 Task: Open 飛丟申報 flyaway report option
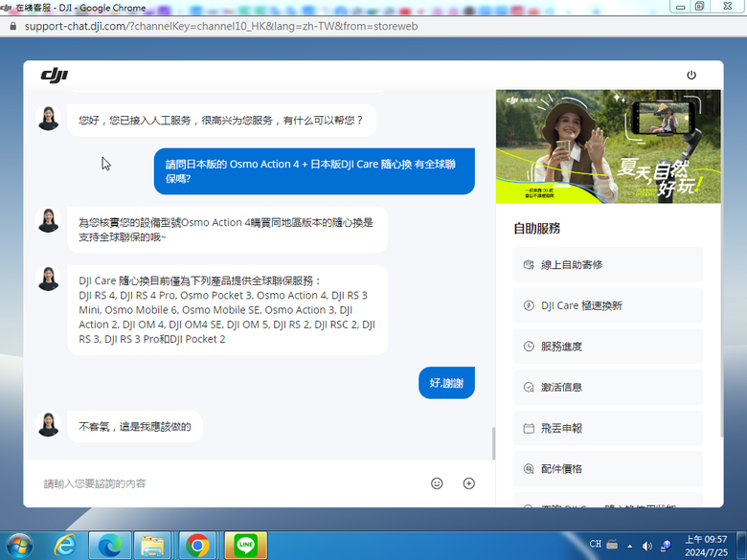[x=608, y=428]
